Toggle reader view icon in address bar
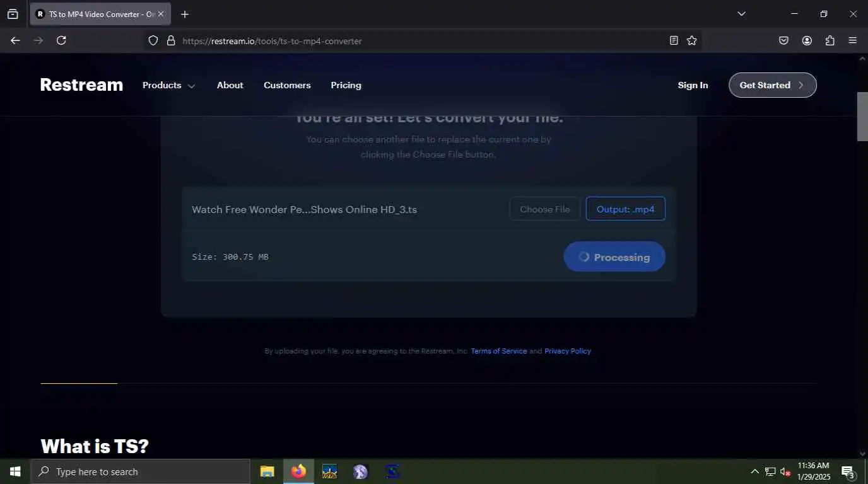This screenshot has height=484, width=868. (x=674, y=40)
